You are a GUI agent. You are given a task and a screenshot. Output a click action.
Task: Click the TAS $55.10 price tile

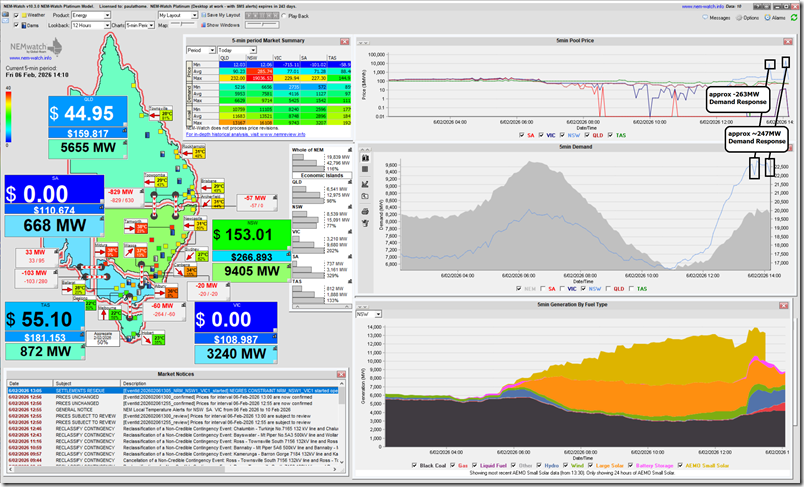[x=45, y=318]
